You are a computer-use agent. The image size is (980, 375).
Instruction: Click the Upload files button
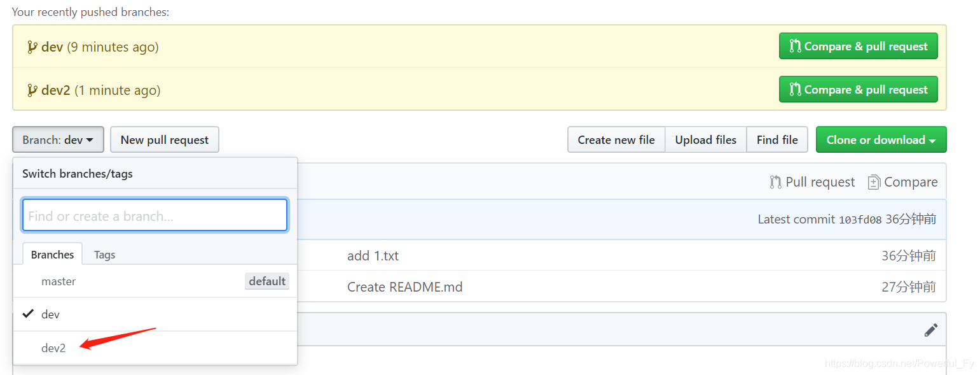706,139
